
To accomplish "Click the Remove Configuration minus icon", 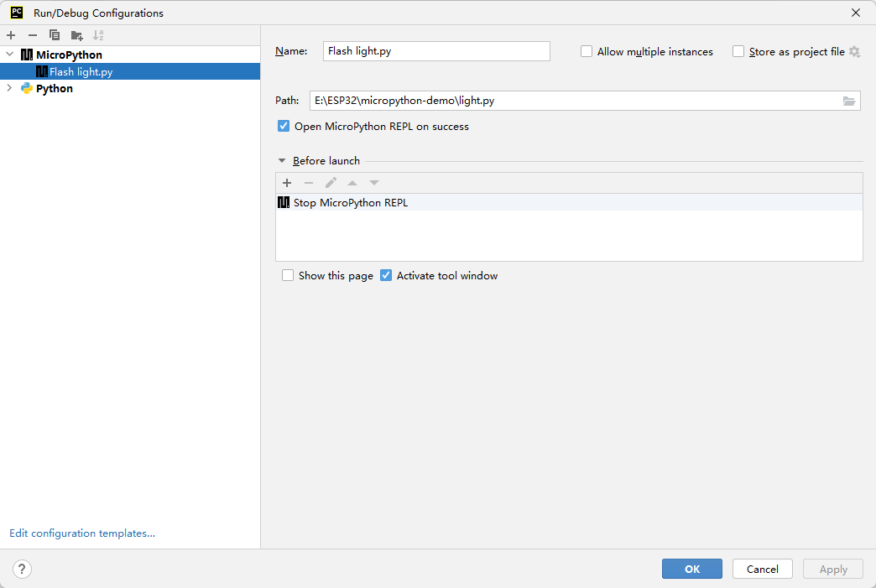I will 33,35.
